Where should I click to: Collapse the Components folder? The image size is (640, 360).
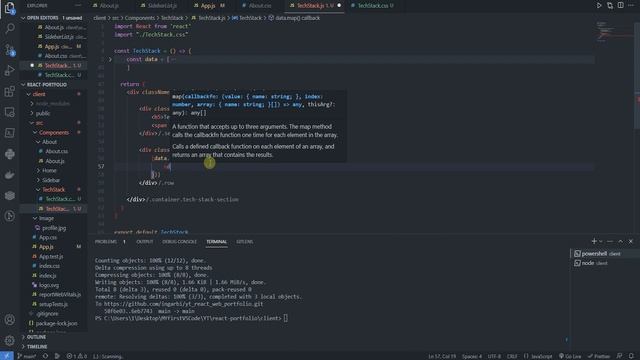point(54,133)
